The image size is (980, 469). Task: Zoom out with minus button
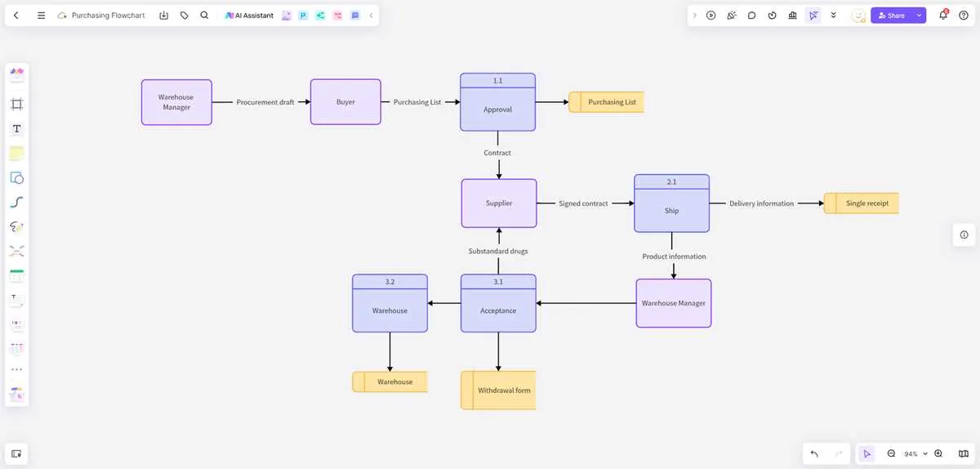[x=891, y=453]
